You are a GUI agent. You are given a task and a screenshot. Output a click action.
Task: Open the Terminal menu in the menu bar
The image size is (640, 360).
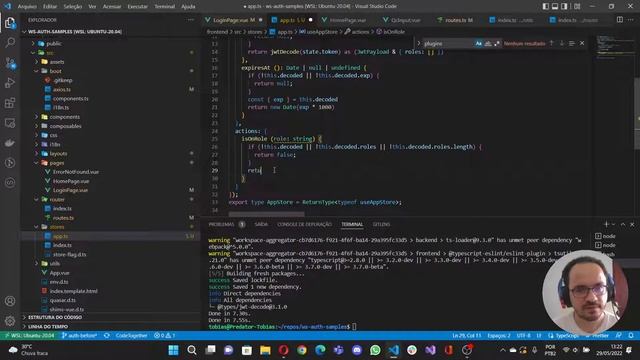(x=164, y=7)
